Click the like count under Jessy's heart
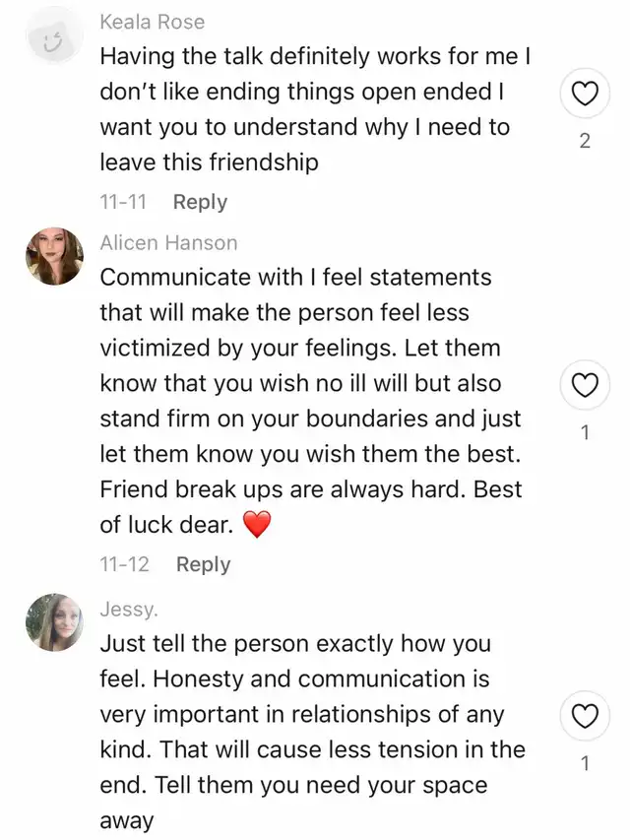The image size is (630, 840). pos(585,762)
